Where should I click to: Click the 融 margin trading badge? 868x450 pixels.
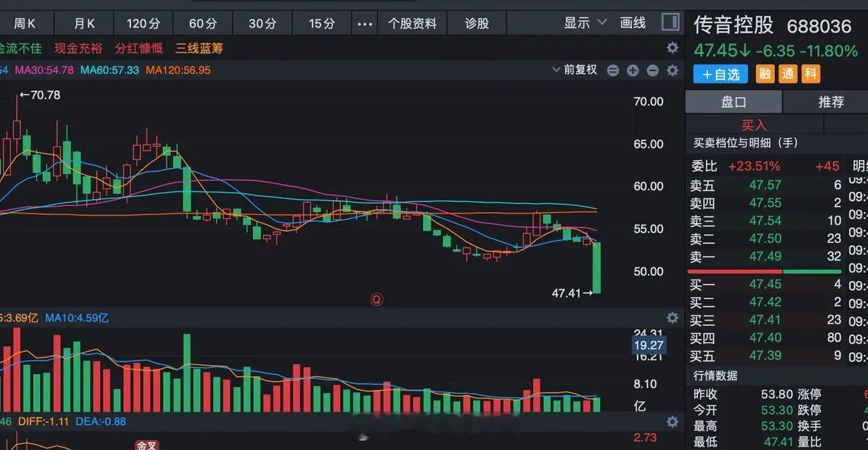[765, 74]
